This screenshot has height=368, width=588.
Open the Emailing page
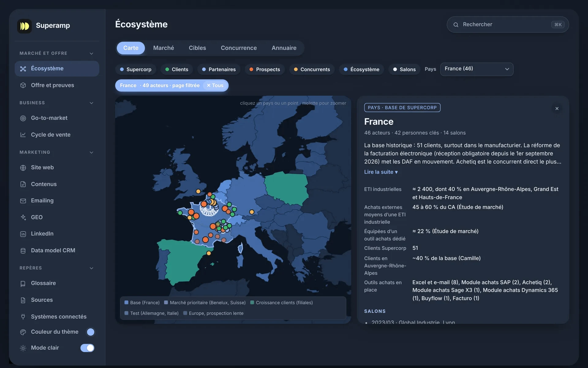(57, 201)
